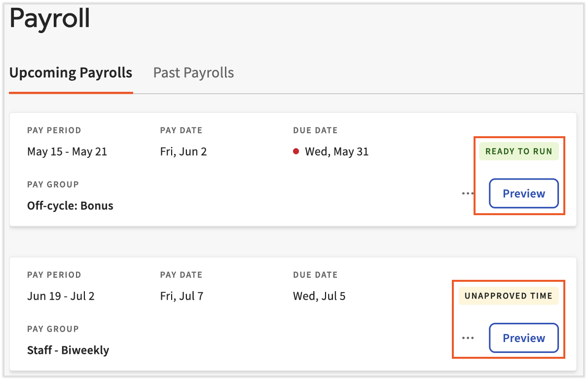Click the Payroll page heading
Screen dimensions: 588x380
click(49, 18)
